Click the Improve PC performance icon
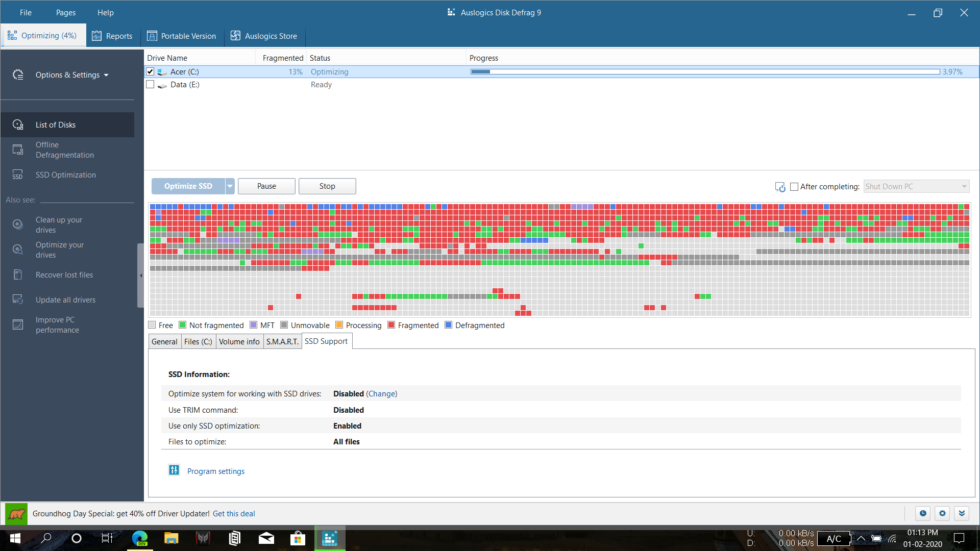This screenshot has width=980, height=551. pyautogui.click(x=18, y=324)
